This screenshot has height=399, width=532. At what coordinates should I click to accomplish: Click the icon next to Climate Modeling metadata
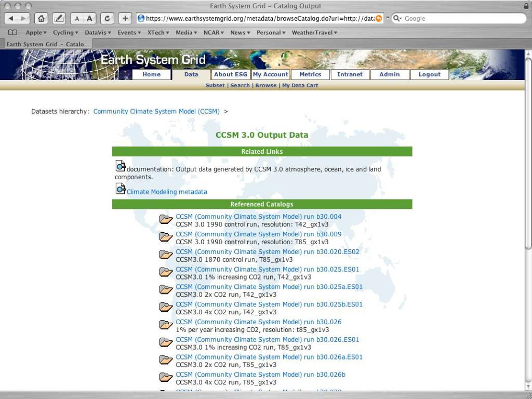tap(121, 189)
